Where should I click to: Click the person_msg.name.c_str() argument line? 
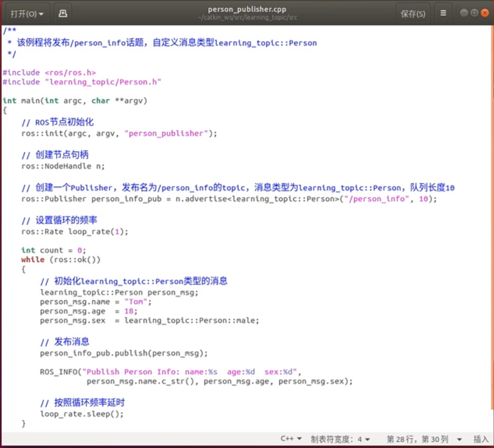(x=220, y=381)
